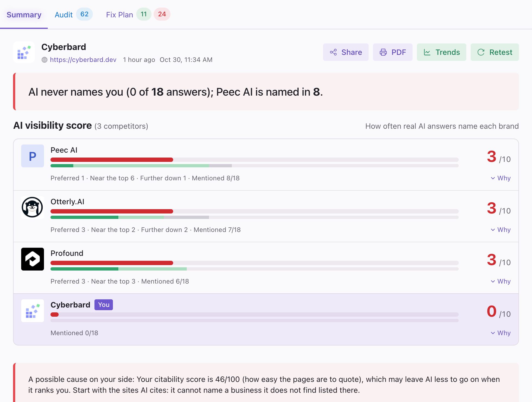Click the 'AI visibility score' heading
This screenshot has width=532, height=402.
point(53,125)
